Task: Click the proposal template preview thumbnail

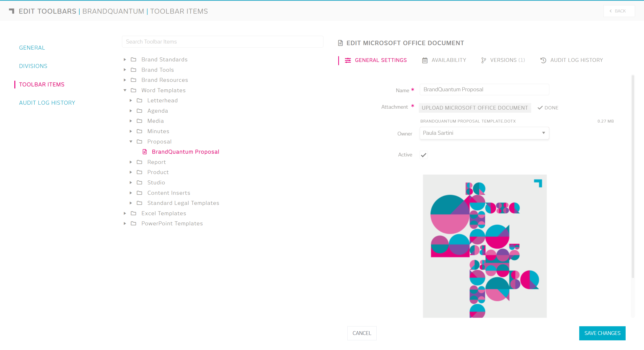Action: (485, 246)
